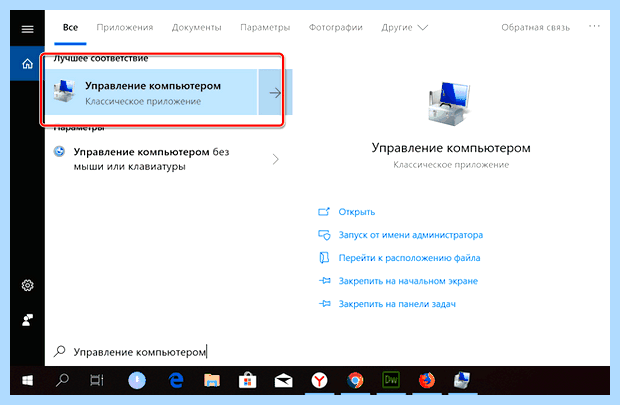Choose Запуск от имени администратора

pyautogui.click(x=410, y=235)
